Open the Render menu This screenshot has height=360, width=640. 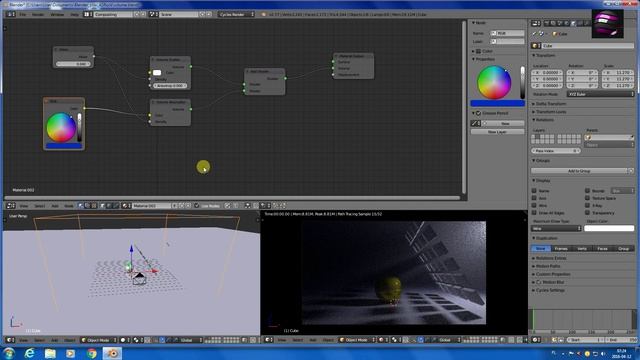point(38,14)
